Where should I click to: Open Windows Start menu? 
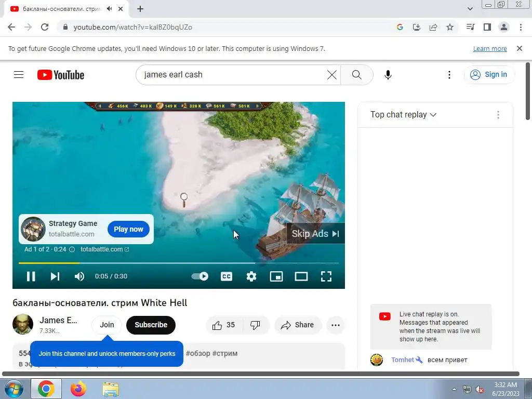[x=14, y=389]
